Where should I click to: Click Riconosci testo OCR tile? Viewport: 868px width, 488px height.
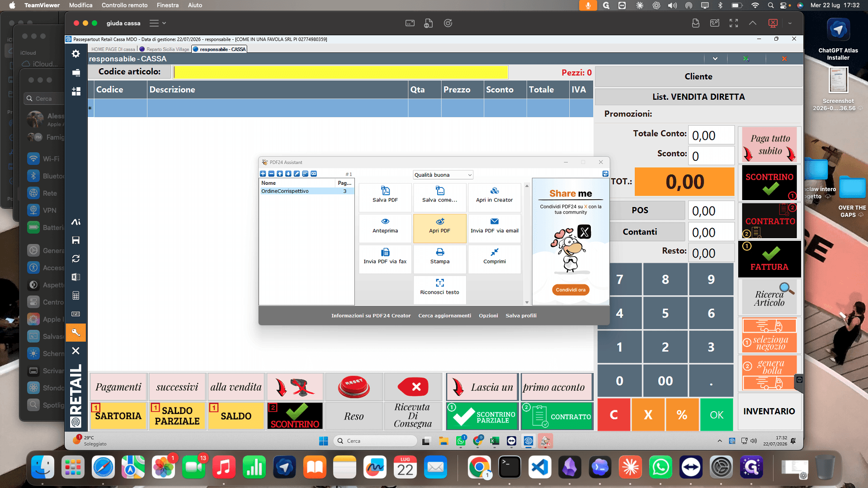coord(439,290)
